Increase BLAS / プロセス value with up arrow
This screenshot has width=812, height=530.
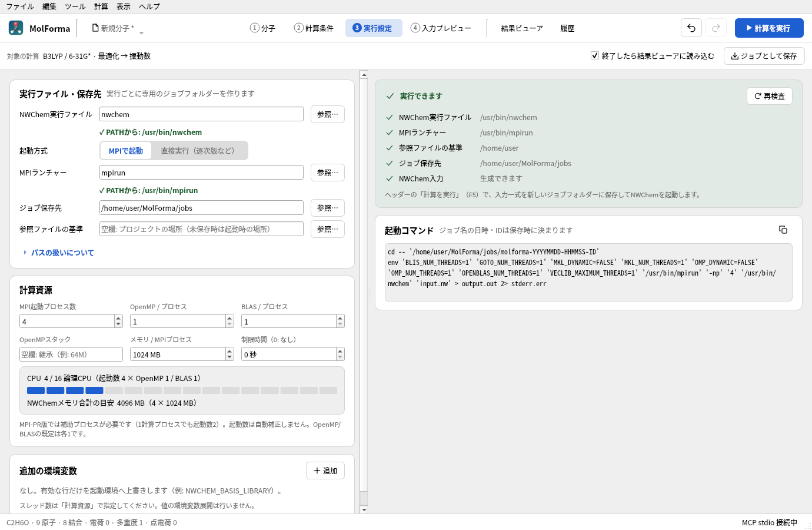click(340, 318)
